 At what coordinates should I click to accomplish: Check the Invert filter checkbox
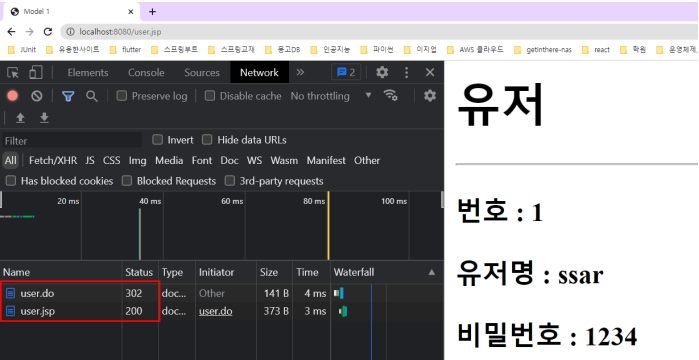(157, 140)
